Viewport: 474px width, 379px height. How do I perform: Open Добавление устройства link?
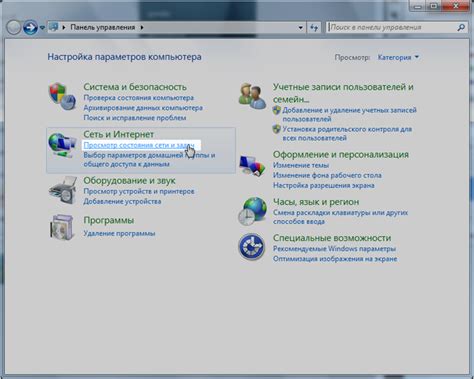point(122,201)
